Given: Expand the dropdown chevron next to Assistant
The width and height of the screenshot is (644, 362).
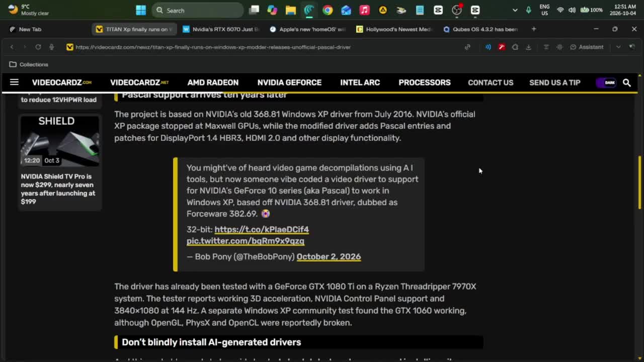Looking at the screenshot, I should [618, 47].
